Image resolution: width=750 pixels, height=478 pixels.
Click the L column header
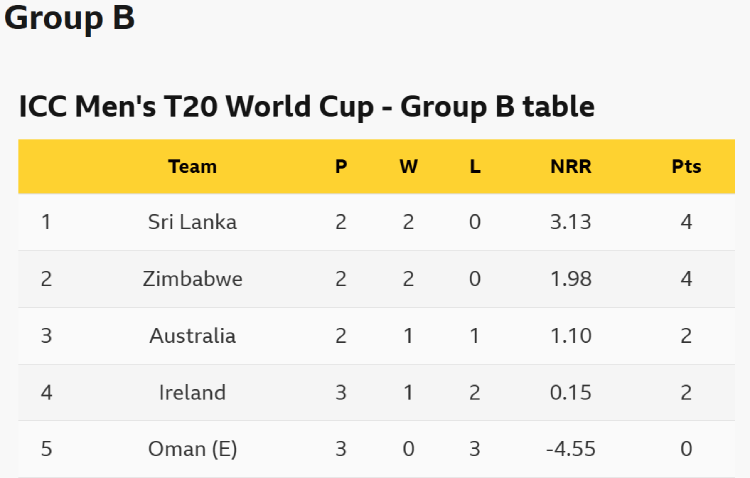coord(475,167)
